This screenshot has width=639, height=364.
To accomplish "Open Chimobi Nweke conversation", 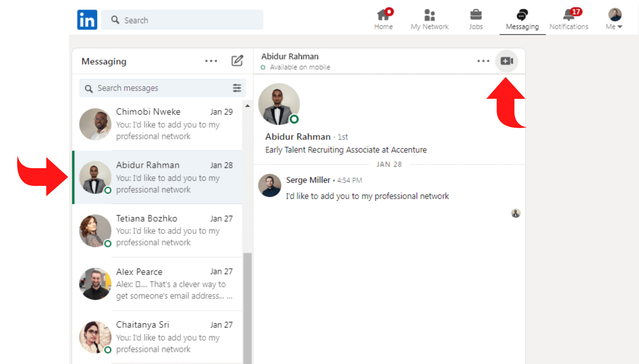I will pyautogui.click(x=157, y=124).
